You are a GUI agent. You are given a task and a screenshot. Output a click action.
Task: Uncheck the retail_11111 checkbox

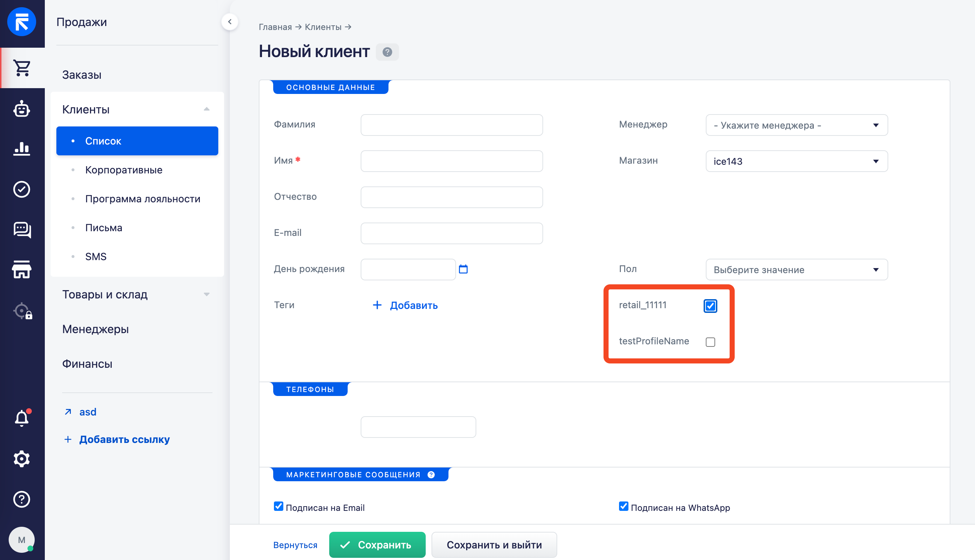pos(710,306)
